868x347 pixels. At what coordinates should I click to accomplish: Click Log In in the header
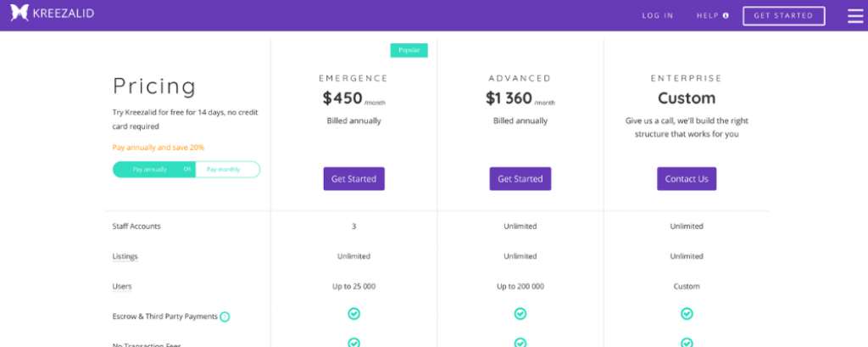coord(658,15)
